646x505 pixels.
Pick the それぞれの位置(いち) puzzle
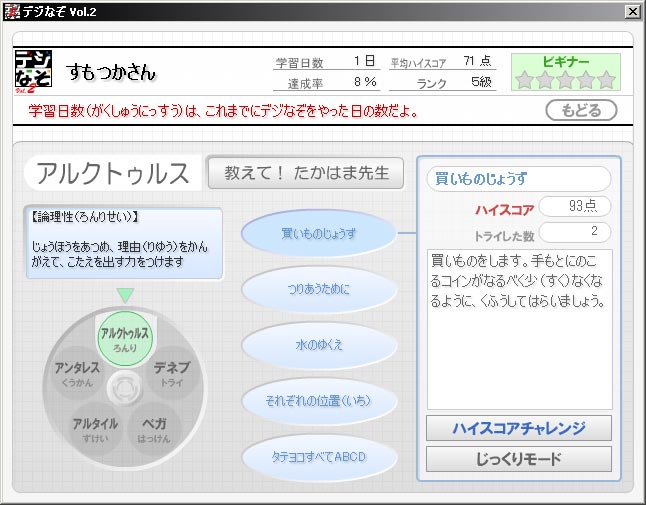(x=319, y=401)
